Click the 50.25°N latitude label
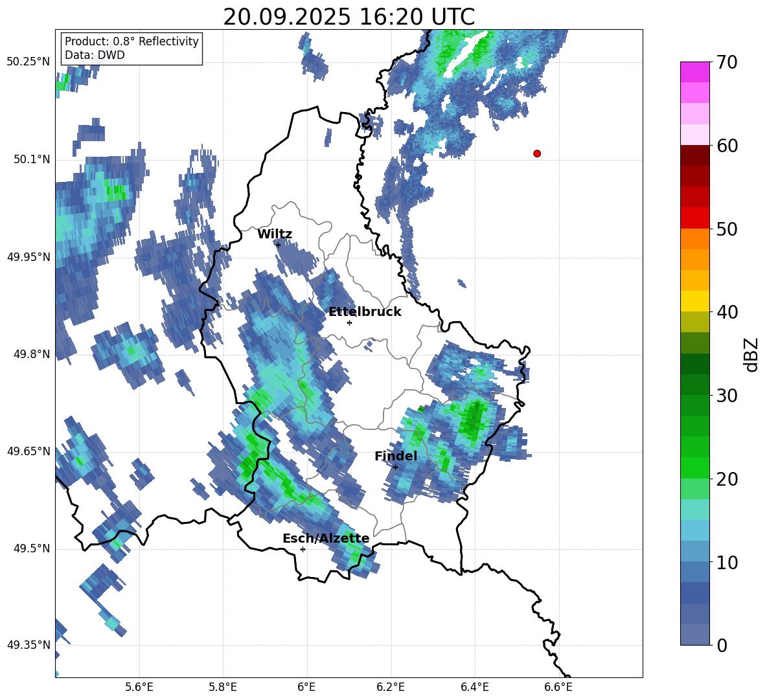Viewport: 767px width, 700px height. tap(28, 62)
